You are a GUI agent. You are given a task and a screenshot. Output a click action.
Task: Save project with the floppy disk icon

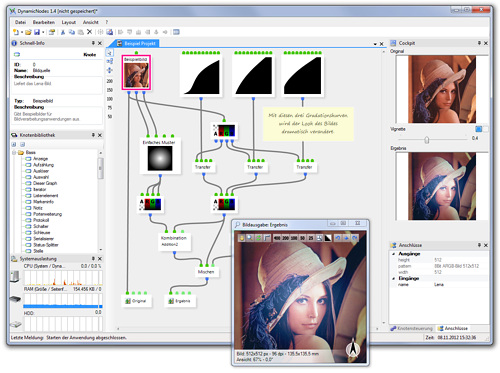point(37,32)
